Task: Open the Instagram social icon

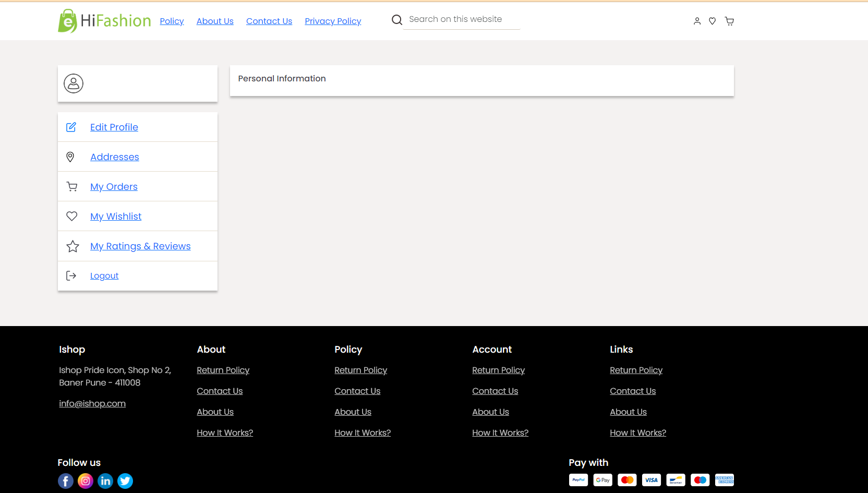Action: point(86,481)
